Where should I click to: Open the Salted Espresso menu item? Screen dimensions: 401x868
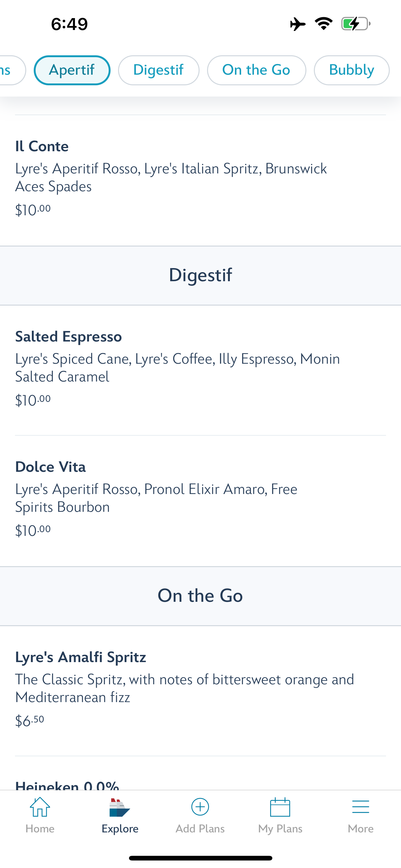(x=68, y=337)
